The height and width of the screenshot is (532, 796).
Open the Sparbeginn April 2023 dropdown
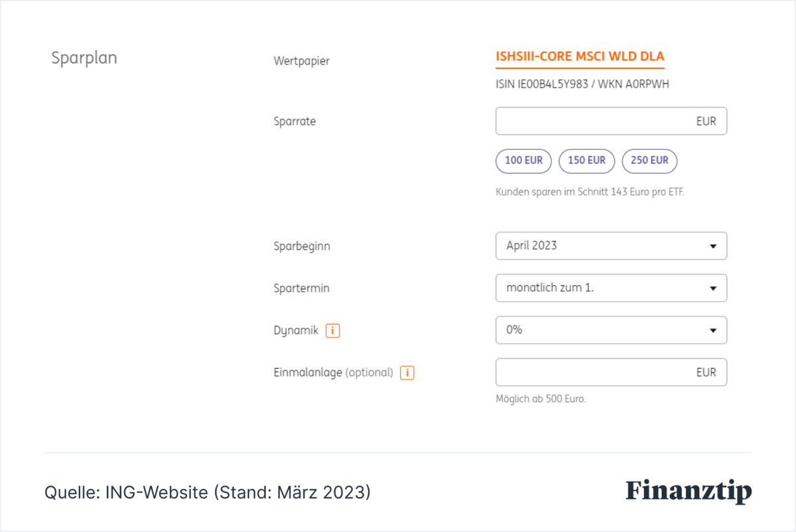click(611, 245)
